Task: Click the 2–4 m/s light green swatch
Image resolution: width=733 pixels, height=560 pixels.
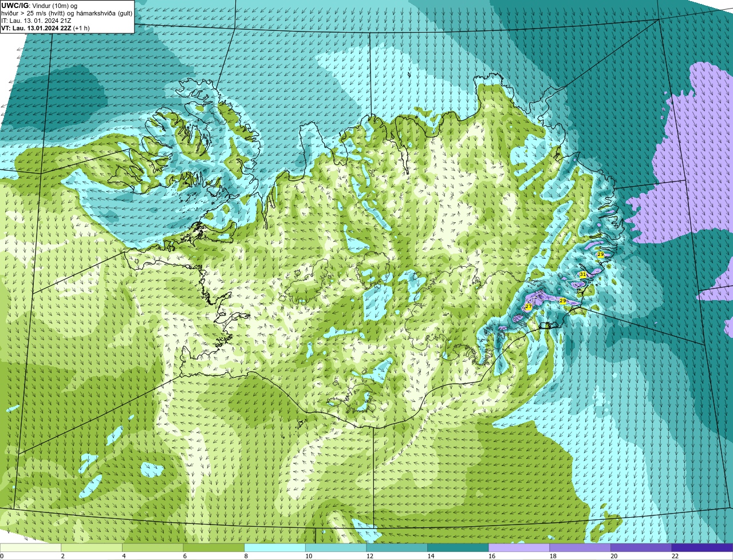Action: pos(92,547)
